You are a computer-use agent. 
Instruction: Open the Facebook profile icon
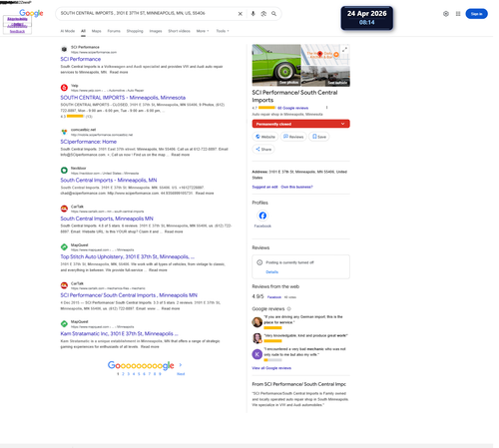(262, 216)
